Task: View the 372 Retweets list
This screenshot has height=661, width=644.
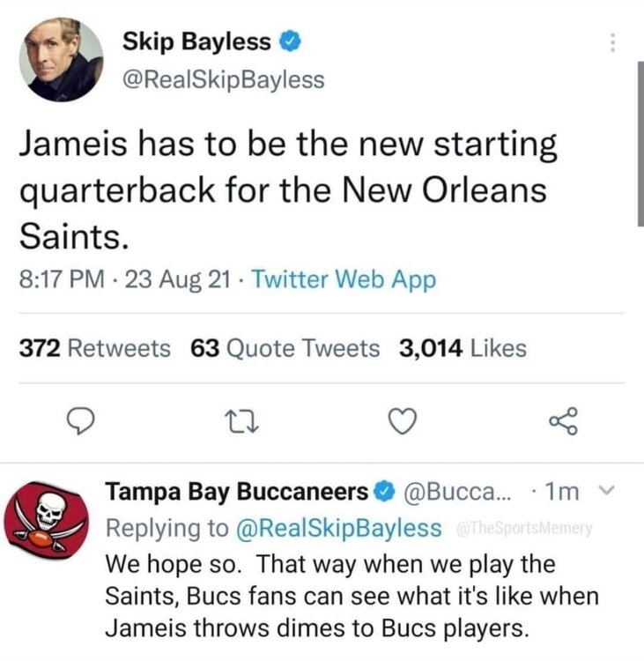Action: click(95, 348)
